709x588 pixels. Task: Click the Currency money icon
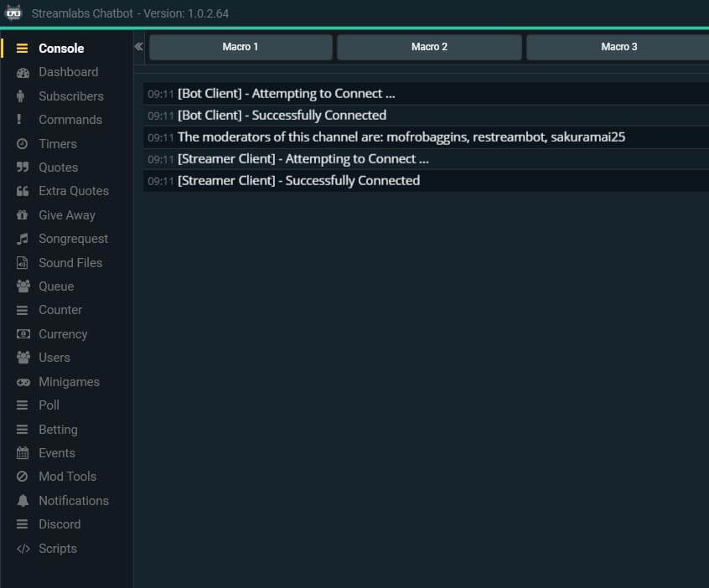[x=23, y=334]
